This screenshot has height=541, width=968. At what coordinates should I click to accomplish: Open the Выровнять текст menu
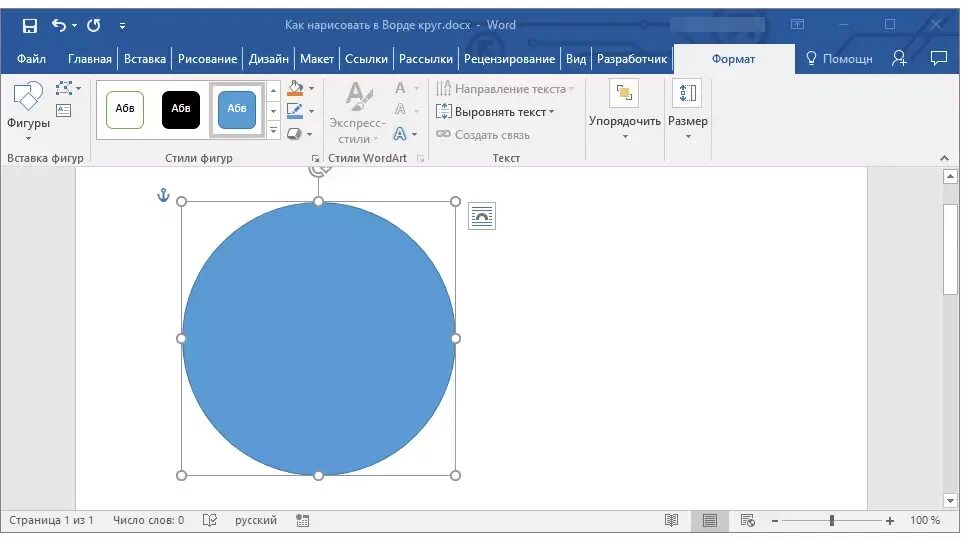495,112
